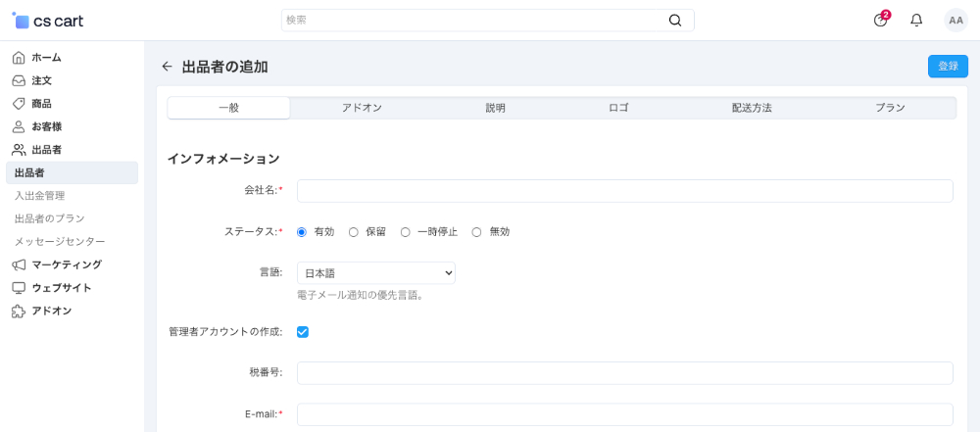The image size is (980, 432).
Task: Switch to the プラン tab
Action: pos(890,108)
